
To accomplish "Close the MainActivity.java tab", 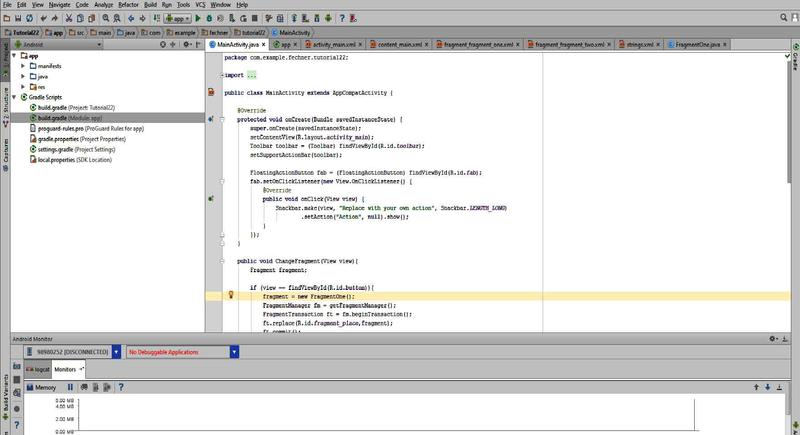I will [x=263, y=45].
